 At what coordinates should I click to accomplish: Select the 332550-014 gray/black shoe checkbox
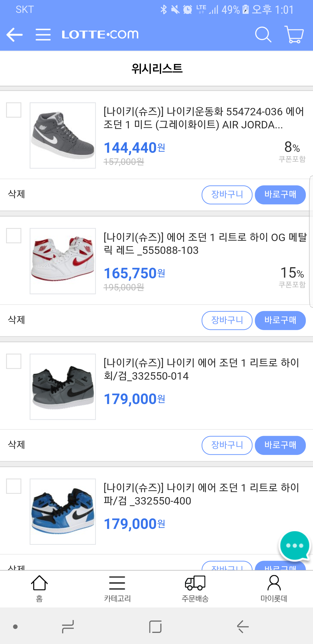(14, 361)
